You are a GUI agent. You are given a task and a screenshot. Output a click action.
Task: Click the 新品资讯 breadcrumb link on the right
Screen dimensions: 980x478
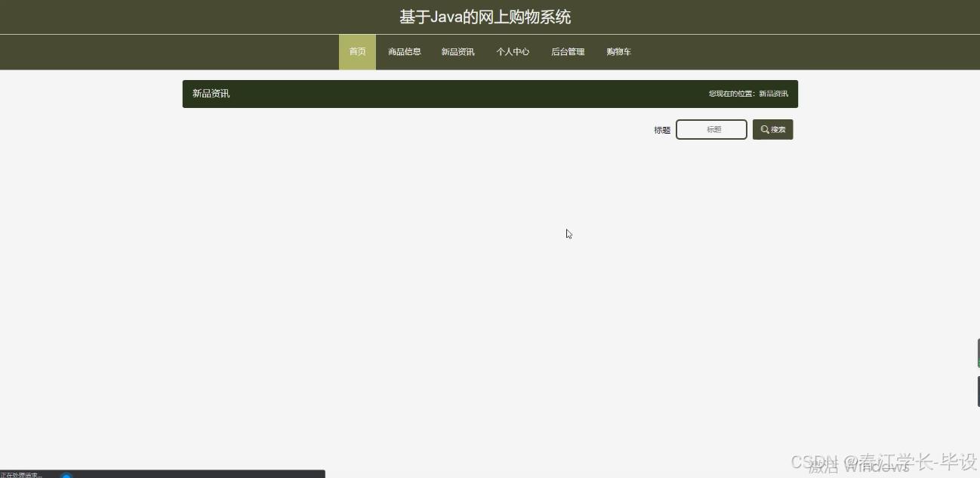click(772, 94)
